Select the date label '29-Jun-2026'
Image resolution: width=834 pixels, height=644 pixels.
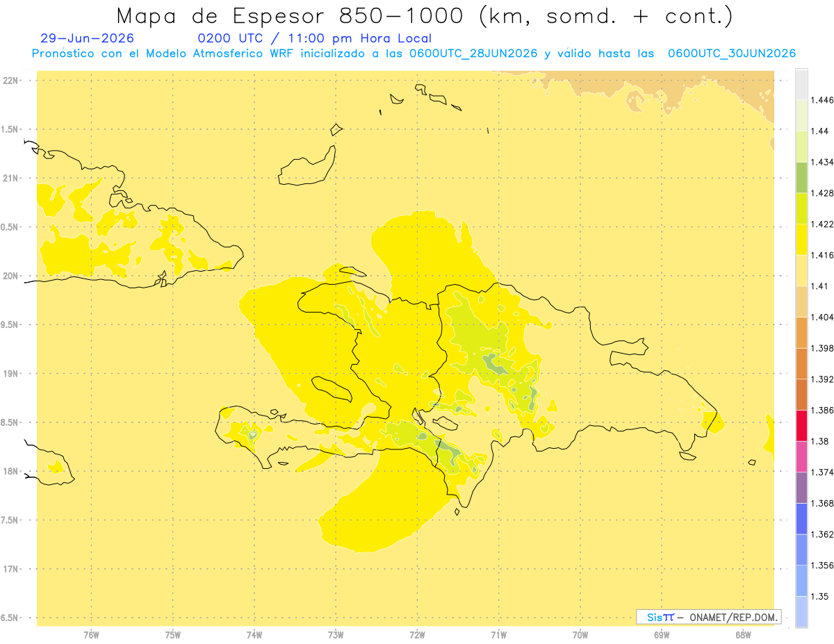pos(88,38)
